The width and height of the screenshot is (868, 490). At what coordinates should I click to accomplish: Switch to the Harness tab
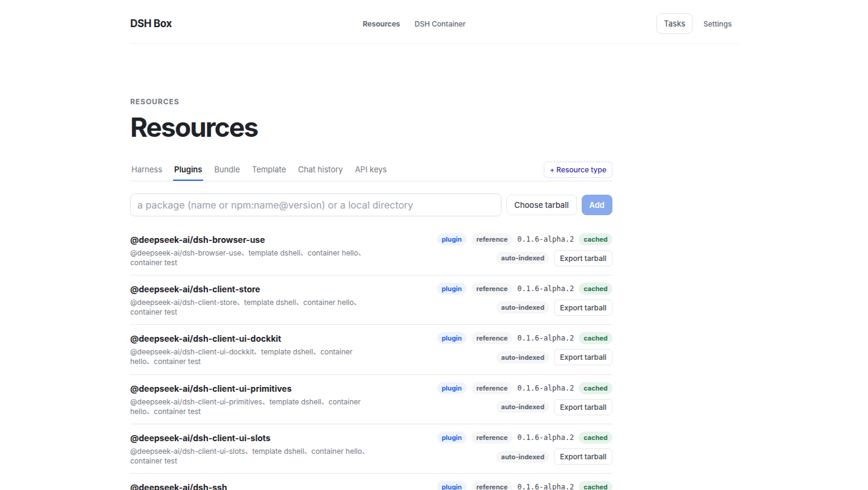pyautogui.click(x=146, y=169)
